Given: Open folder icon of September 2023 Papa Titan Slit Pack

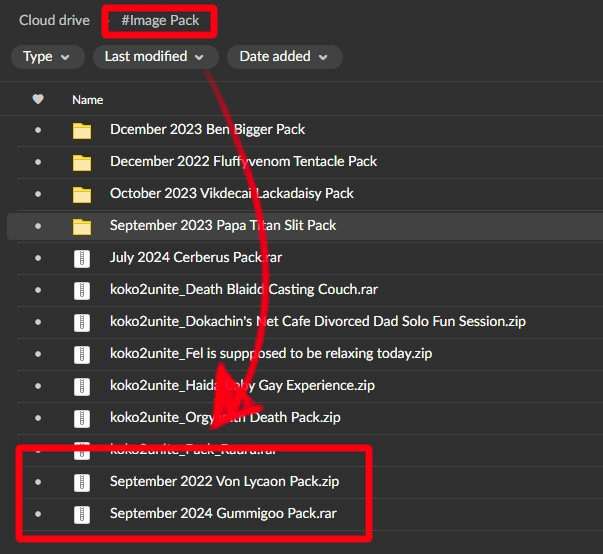Looking at the screenshot, I should point(82,226).
